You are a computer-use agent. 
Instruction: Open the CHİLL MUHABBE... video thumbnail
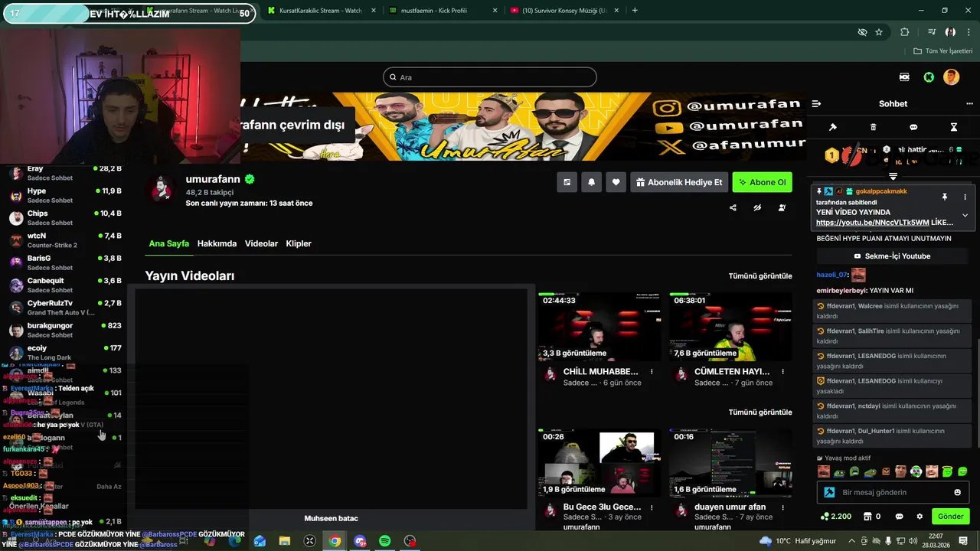pos(599,327)
